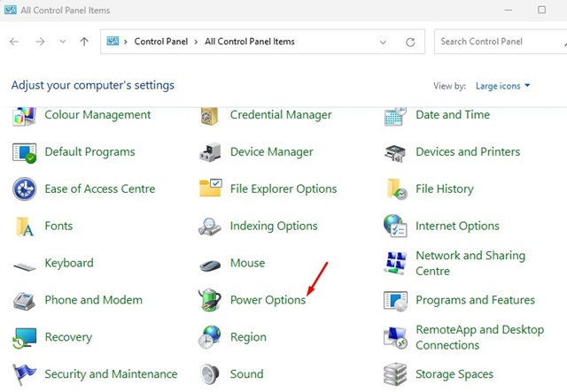Screen dimensions: 567x392
Task: Click the Internet Options globe icon
Action: pos(395,226)
